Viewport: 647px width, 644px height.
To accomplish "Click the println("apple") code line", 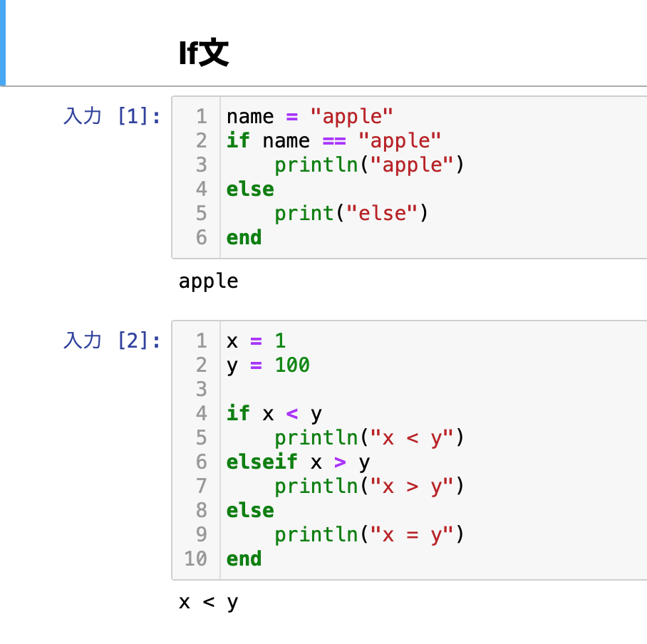I will 369,165.
